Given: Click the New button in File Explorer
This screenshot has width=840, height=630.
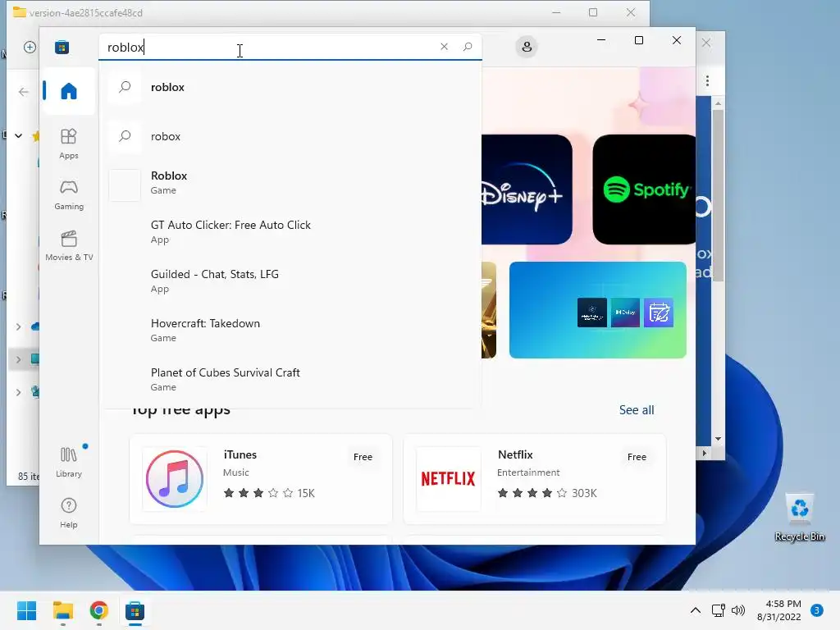Looking at the screenshot, I should 30,47.
